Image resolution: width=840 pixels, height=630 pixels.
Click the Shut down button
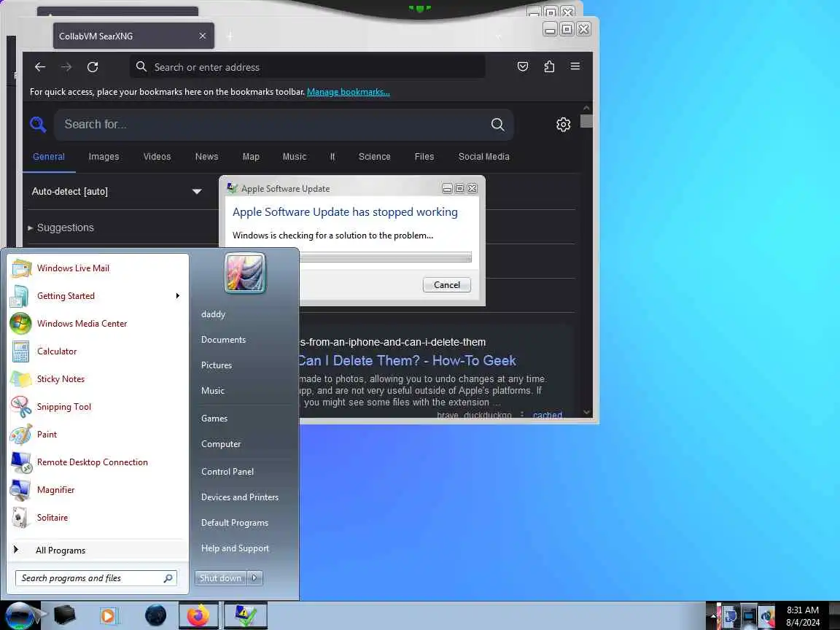pos(221,578)
